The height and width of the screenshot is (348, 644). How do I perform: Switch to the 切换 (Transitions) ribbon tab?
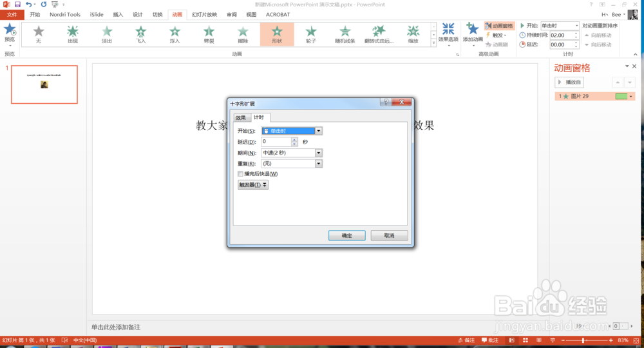(157, 14)
